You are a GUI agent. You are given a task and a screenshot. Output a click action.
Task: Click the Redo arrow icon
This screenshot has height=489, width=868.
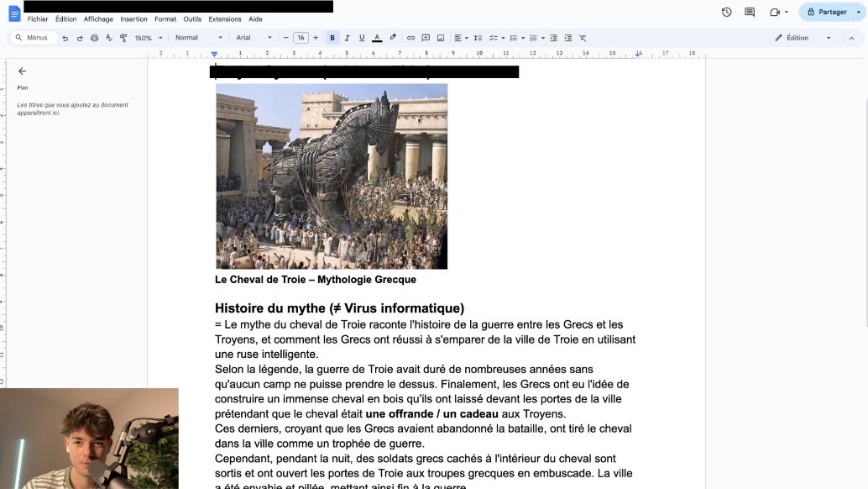click(x=80, y=38)
